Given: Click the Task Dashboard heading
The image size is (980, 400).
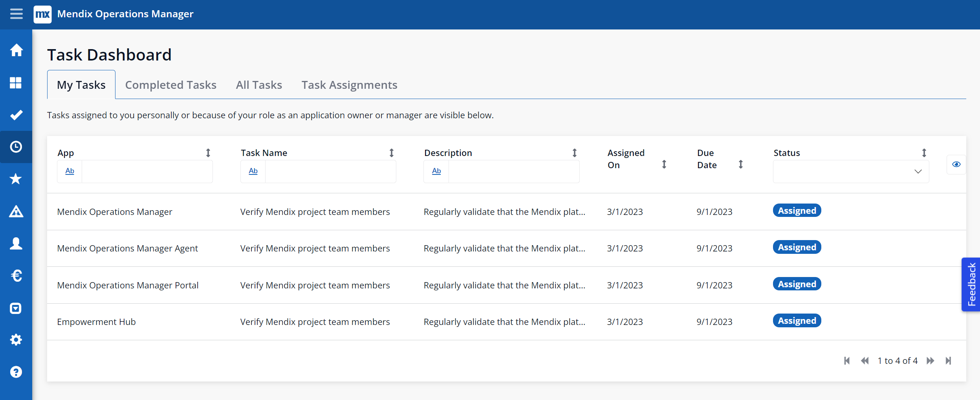Looking at the screenshot, I should pos(109,55).
